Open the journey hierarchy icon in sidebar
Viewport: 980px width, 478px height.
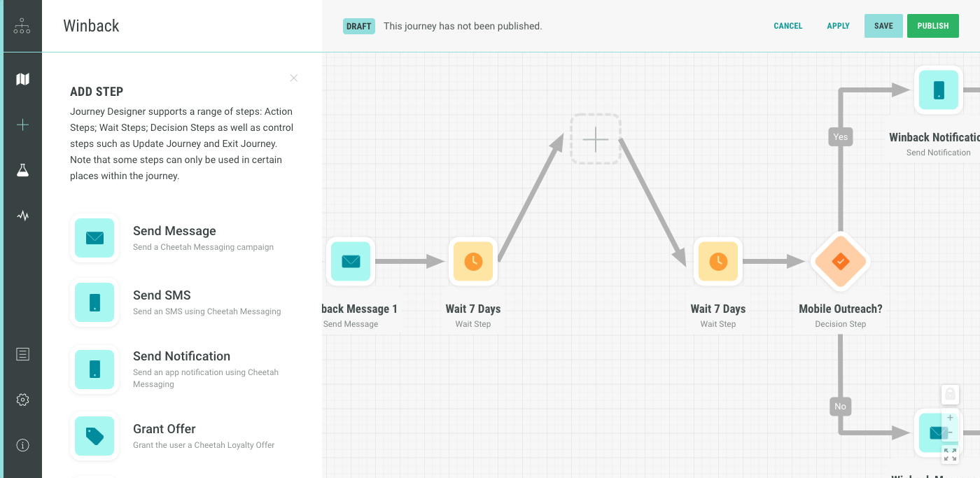pos(22,26)
